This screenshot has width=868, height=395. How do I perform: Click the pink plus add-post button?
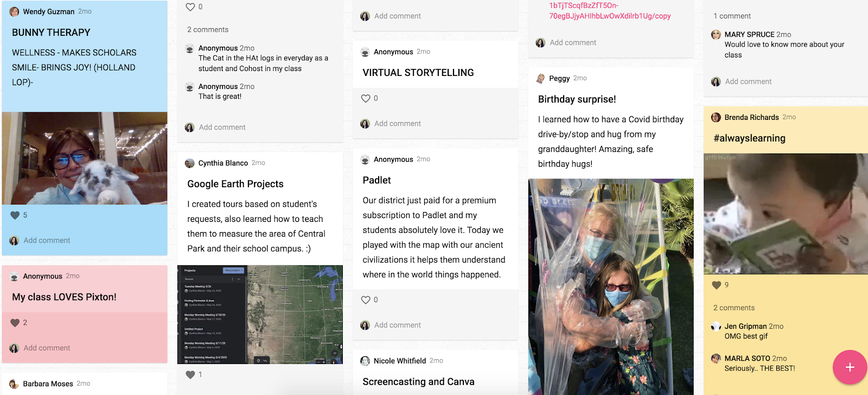(850, 367)
